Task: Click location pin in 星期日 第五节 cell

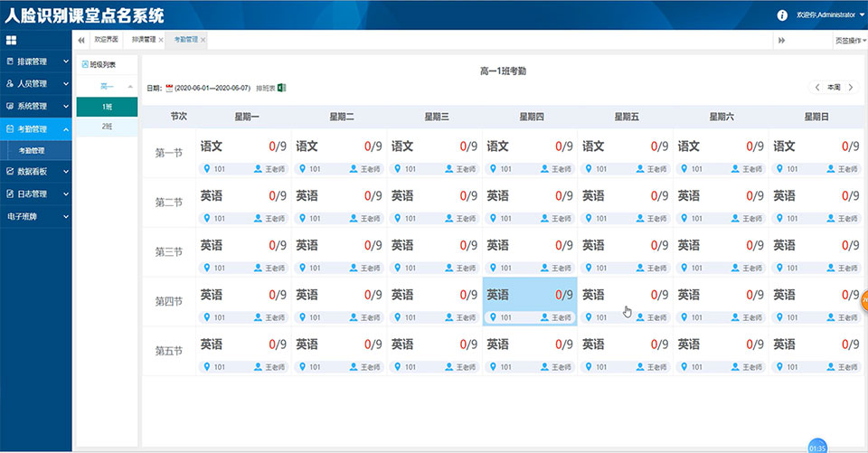Action: click(x=779, y=366)
